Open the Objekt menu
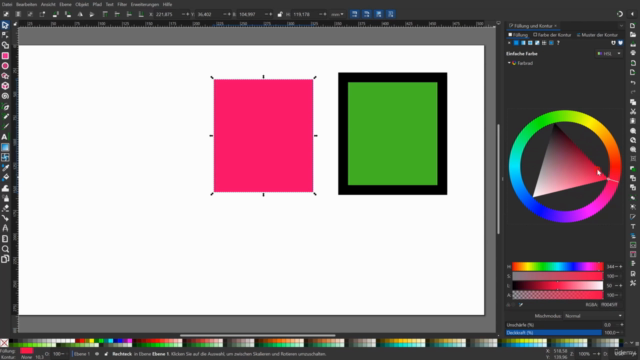This screenshot has height=360, width=640. click(x=82, y=4)
